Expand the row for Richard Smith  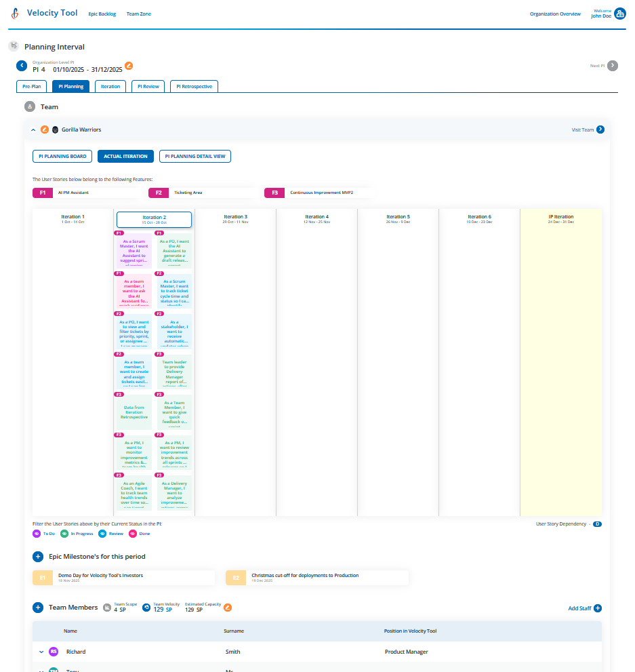(x=41, y=652)
